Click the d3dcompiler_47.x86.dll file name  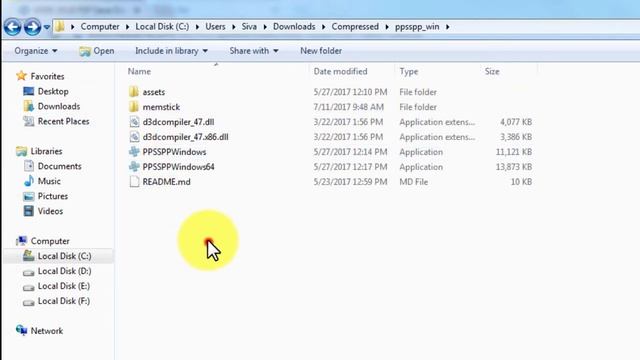coord(185,137)
